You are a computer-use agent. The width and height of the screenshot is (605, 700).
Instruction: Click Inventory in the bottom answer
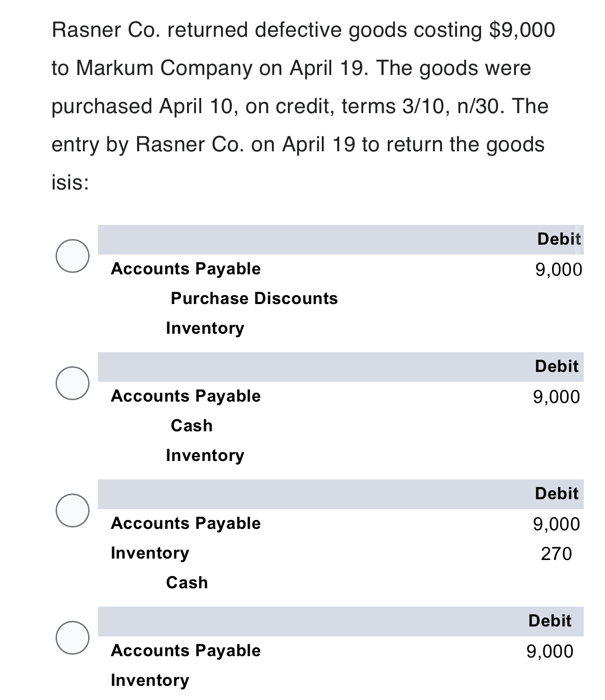coord(149,680)
